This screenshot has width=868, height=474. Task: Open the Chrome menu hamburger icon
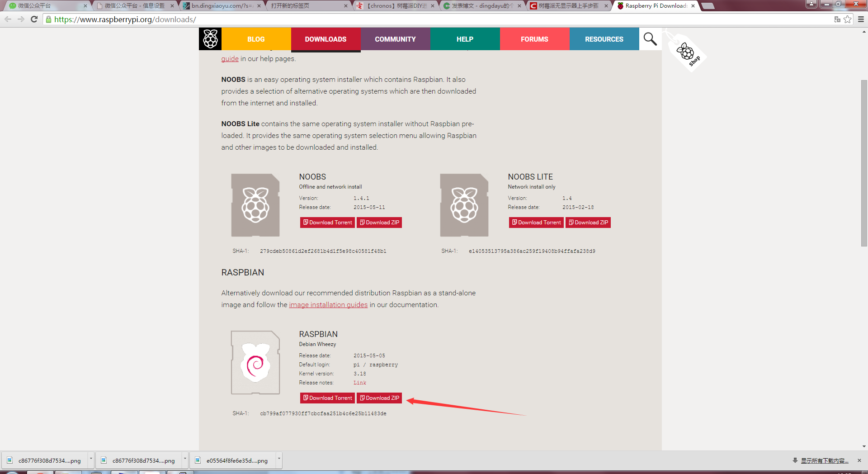coord(861,19)
